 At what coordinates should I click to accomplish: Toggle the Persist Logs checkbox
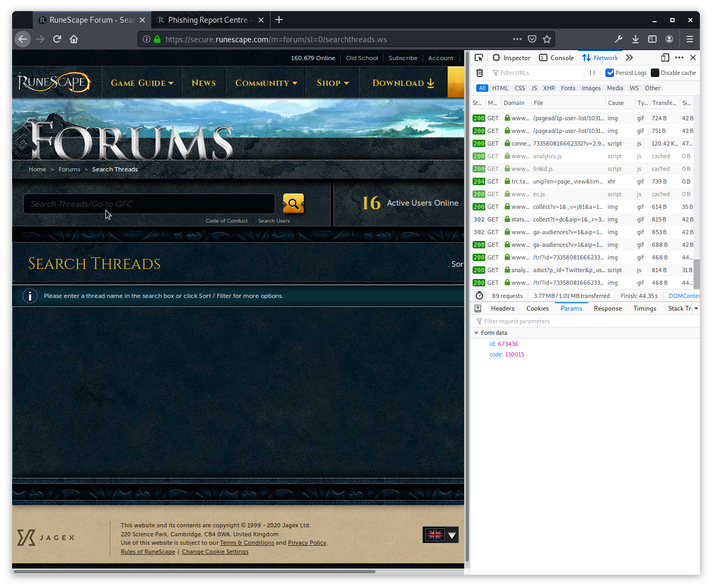[610, 73]
